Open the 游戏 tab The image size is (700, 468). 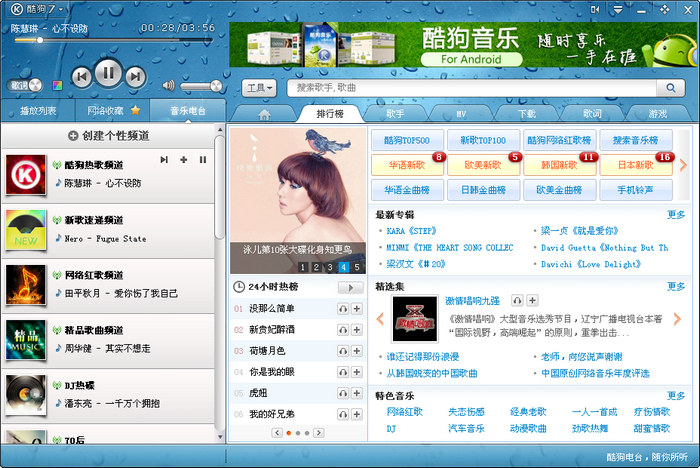658,114
